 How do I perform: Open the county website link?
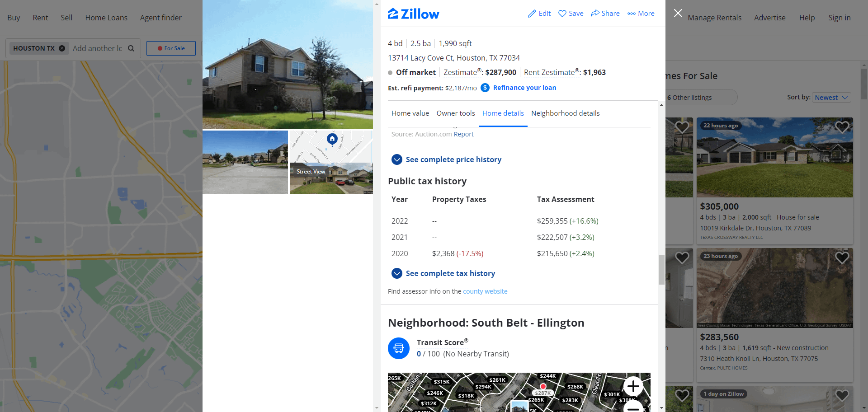click(x=485, y=291)
